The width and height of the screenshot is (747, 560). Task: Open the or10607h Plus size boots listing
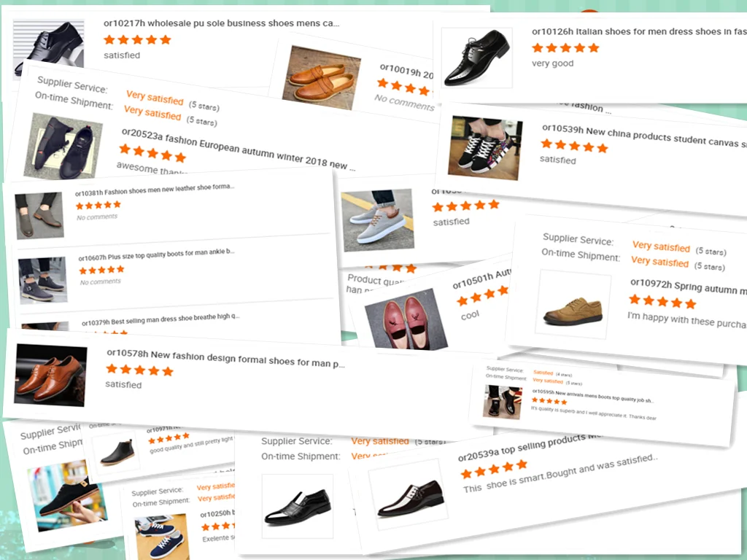157,254
